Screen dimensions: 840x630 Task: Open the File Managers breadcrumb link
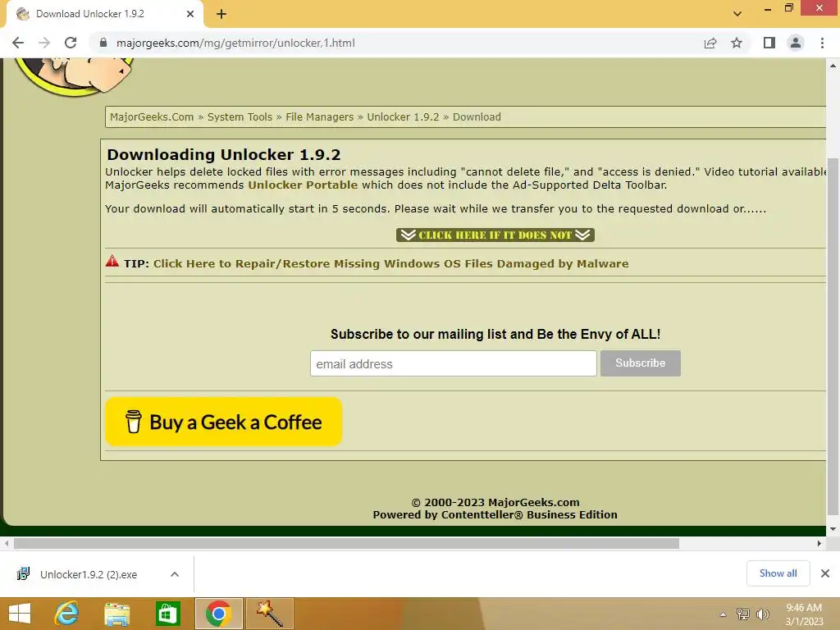click(x=319, y=116)
